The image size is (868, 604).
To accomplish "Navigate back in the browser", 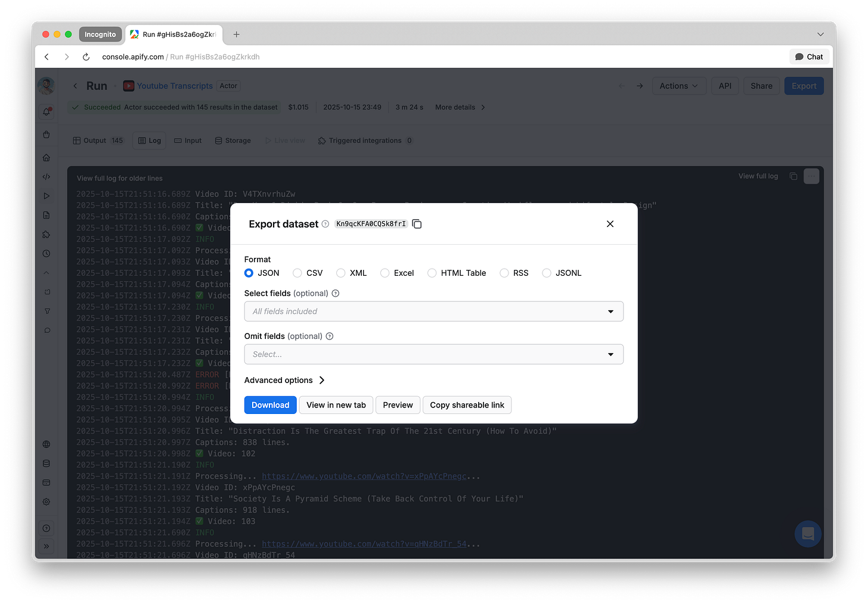I will point(46,57).
